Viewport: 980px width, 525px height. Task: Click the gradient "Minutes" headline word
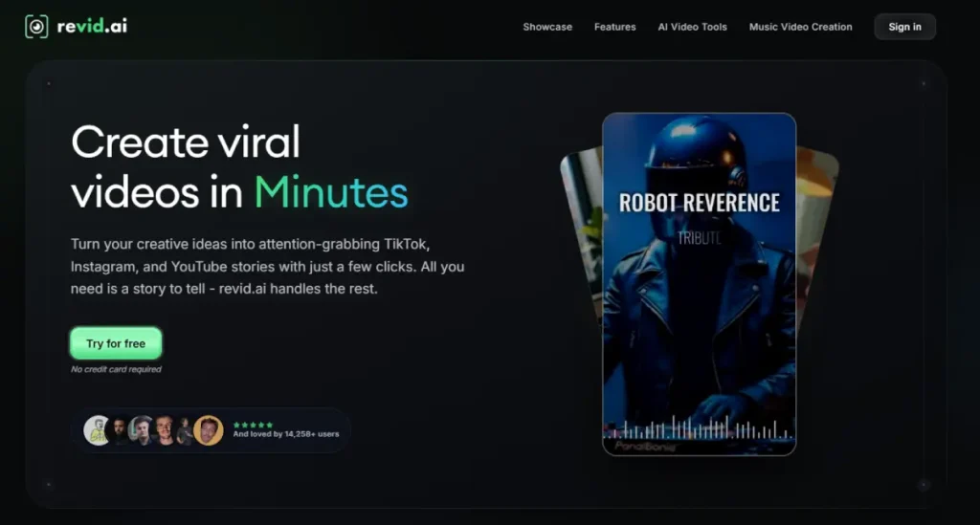[330, 191]
